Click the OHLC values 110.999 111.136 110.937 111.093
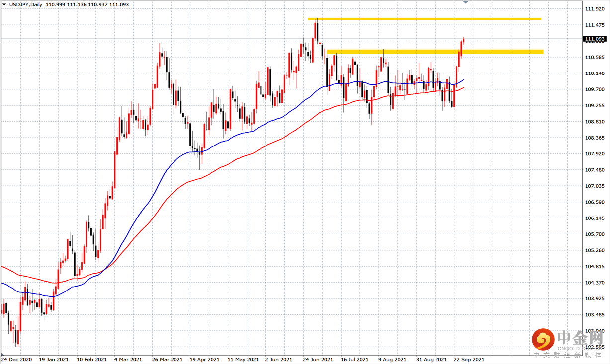Screen dimensions: 610x364 point(87,4)
